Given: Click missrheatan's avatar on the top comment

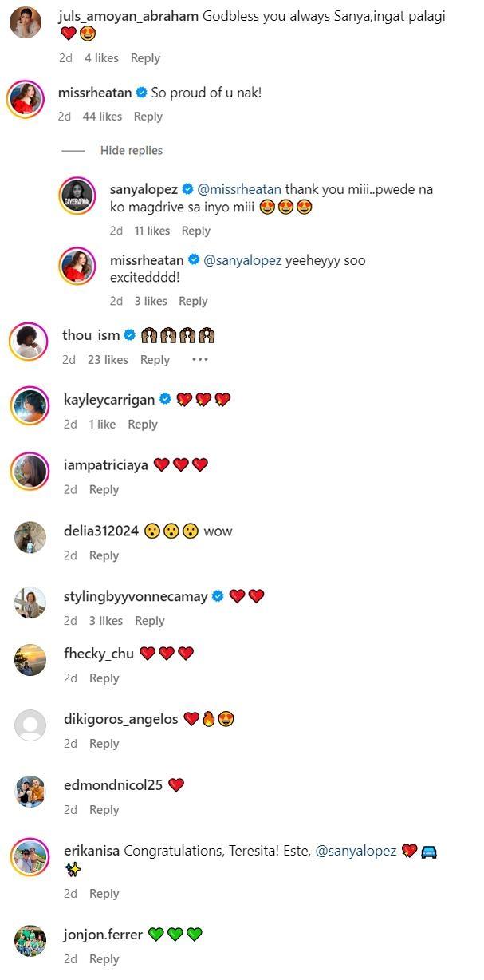Looking at the screenshot, I should (x=26, y=101).
